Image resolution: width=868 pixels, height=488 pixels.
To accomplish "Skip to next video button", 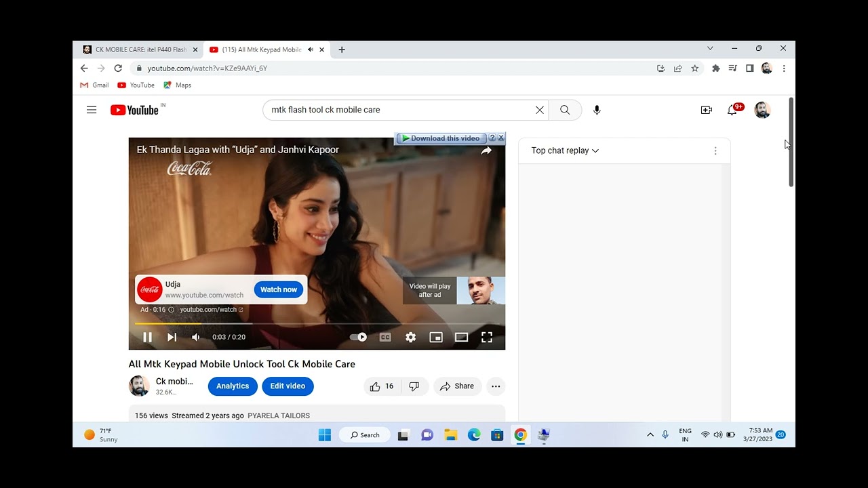I will tap(172, 337).
